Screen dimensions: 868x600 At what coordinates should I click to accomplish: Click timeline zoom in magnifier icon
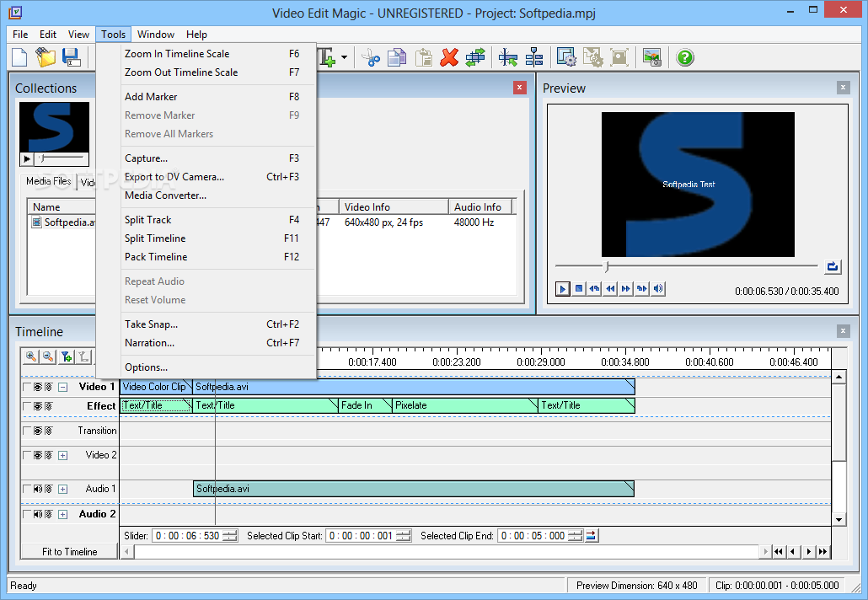31,357
